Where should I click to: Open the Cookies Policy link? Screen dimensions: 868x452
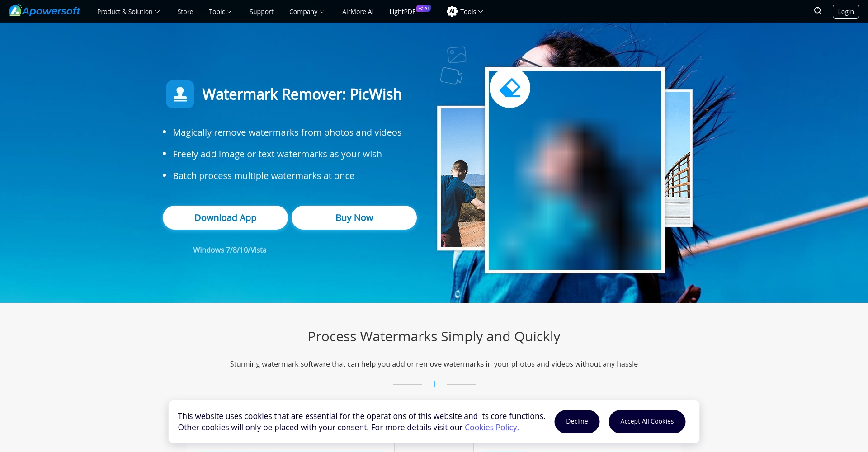491,427
